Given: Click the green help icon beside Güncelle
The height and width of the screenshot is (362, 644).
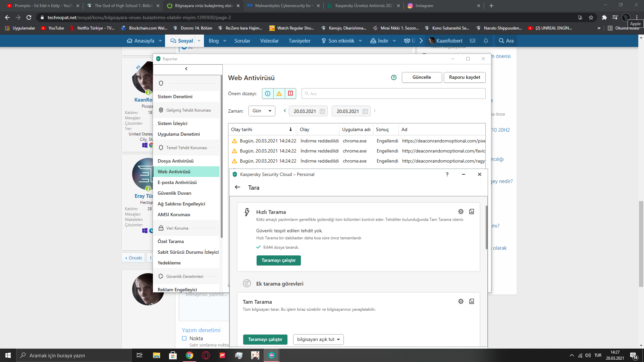Looking at the screenshot, I should [x=394, y=77].
